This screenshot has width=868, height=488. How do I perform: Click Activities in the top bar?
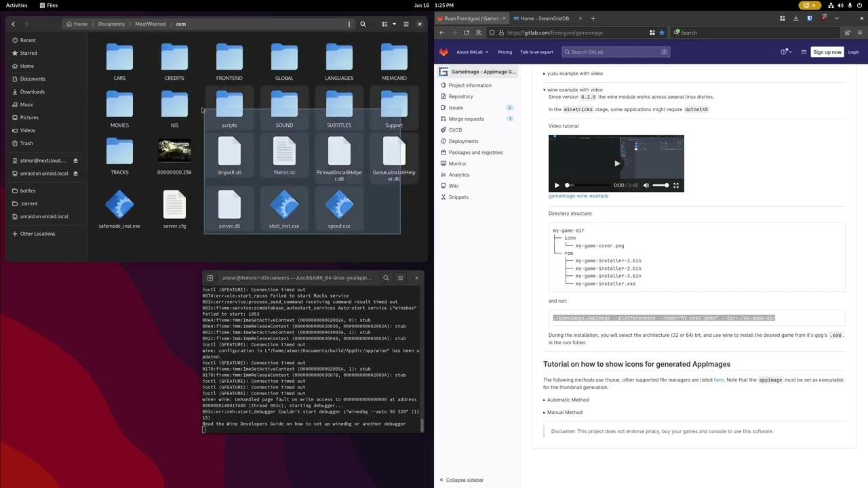16,5
